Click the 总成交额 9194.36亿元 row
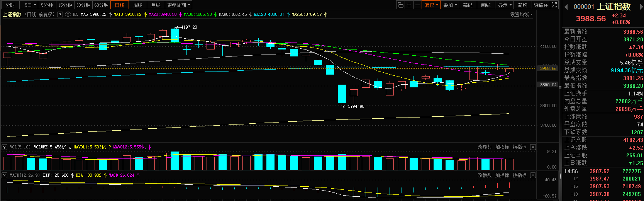Screen dimensions: 644x201 pos(603,70)
